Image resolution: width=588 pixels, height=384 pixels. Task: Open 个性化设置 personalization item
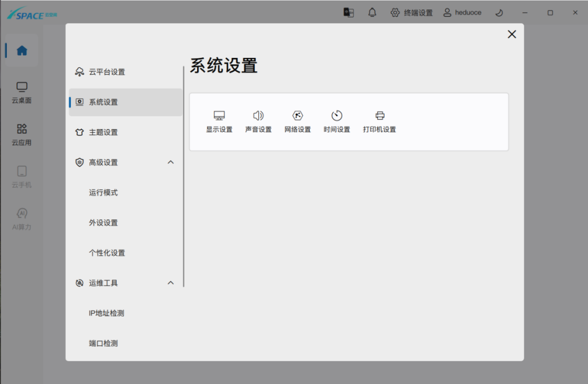pos(107,253)
